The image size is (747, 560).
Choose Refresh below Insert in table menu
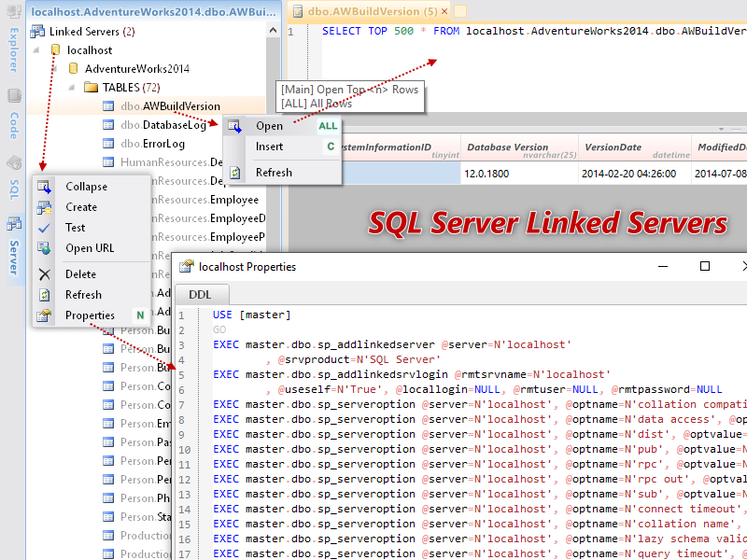pos(283,173)
